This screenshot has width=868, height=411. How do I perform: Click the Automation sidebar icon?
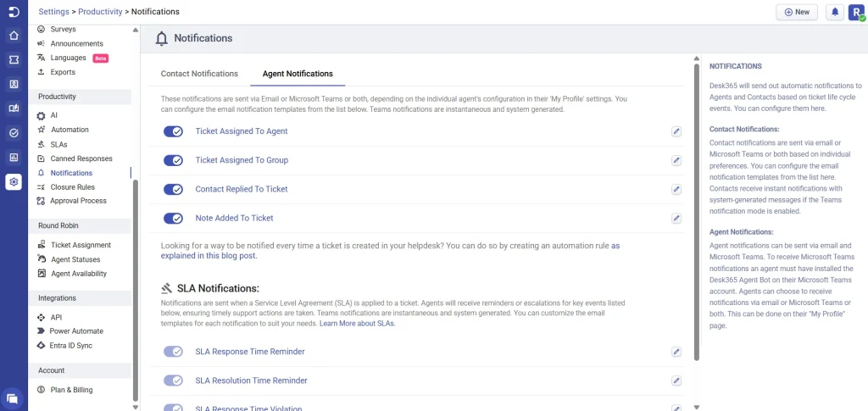41,130
